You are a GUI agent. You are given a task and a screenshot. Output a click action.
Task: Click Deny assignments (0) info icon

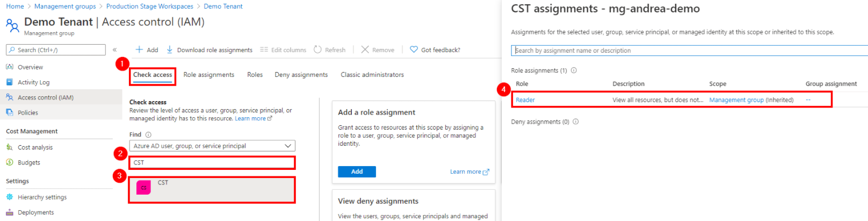pos(575,122)
